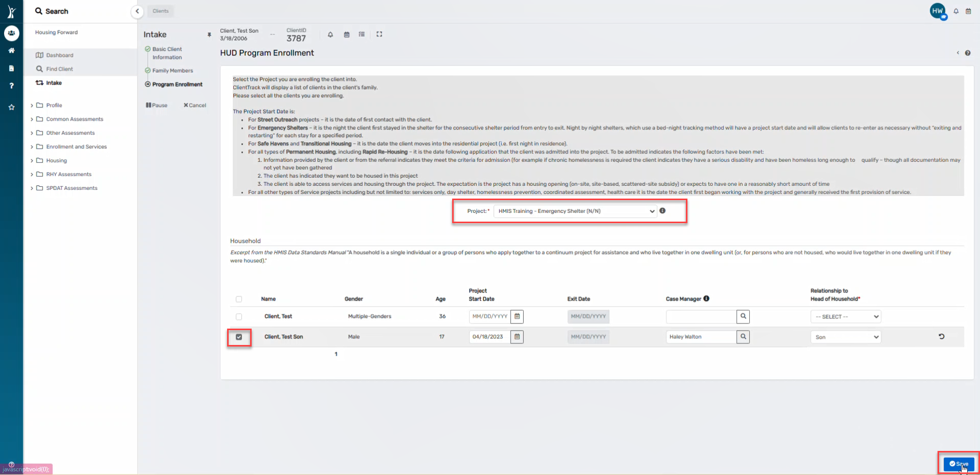Click the reset arrow icon in Client, Test Son row

tap(942, 337)
